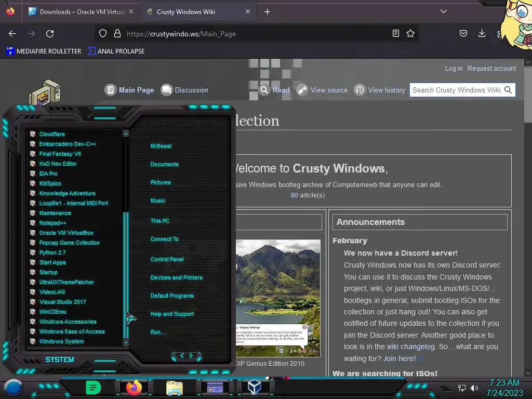This screenshot has height=399, width=532.
Task: Click the SYSTEM button in start menu
Action: point(59,360)
